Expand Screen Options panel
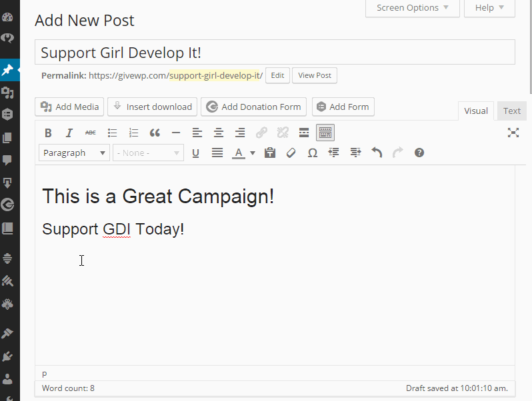The image size is (532, 401). 412,8
